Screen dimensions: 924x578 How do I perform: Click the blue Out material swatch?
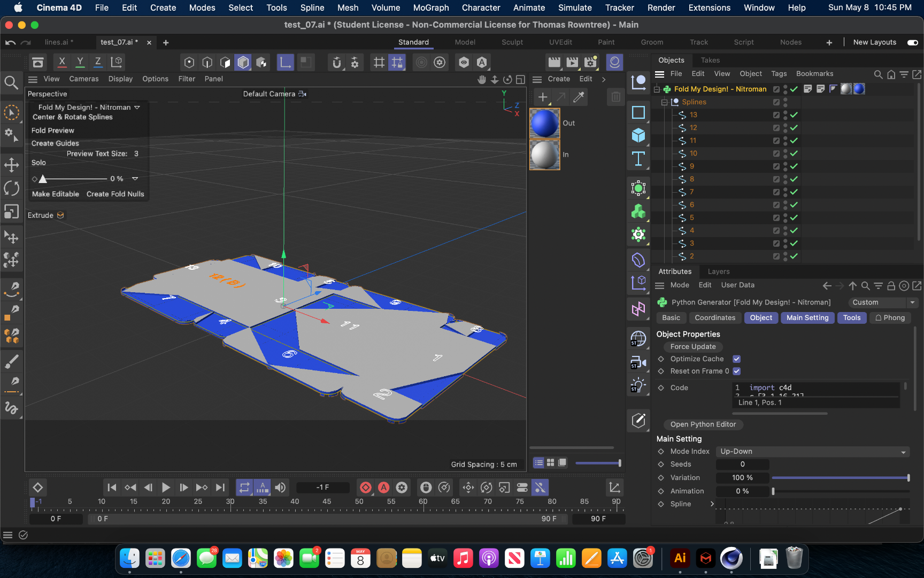click(x=544, y=123)
